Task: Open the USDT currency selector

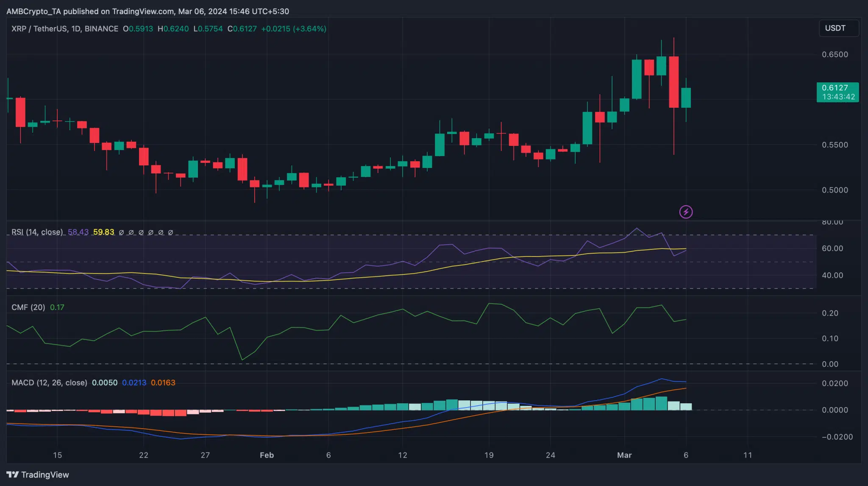Action: pyautogui.click(x=839, y=28)
